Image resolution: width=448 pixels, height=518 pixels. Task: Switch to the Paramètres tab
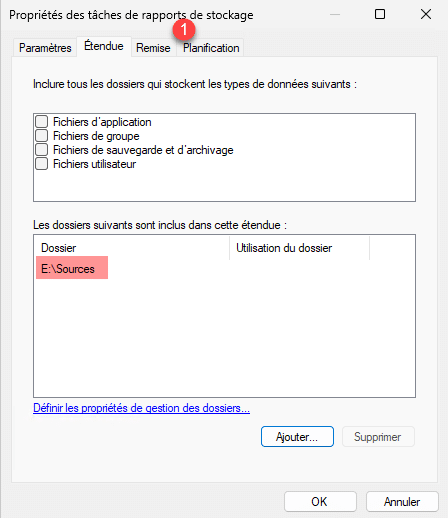coord(45,48)
